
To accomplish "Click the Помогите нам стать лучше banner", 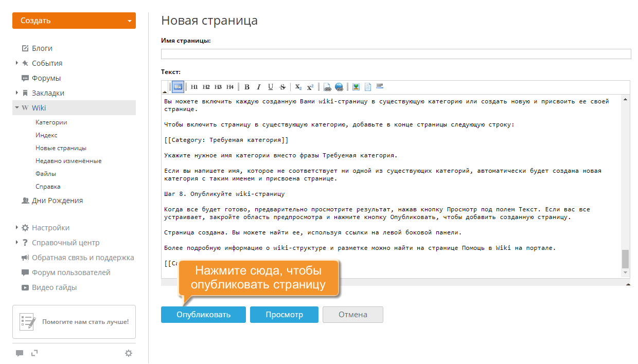I will (x=74, y=322).
